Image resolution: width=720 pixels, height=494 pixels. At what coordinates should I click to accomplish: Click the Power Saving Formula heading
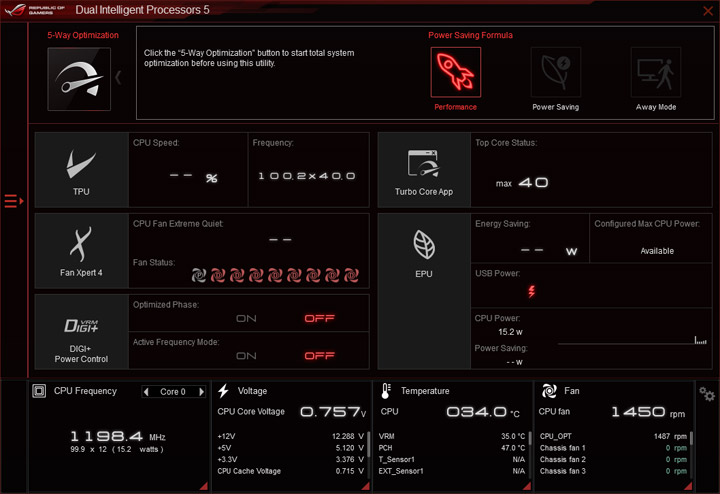[470, 35]
